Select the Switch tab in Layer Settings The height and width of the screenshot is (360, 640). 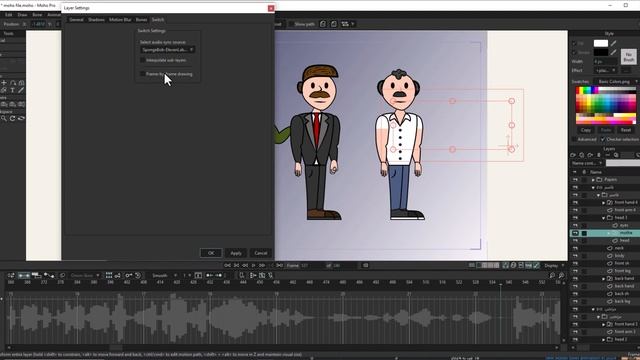pyautogui.click(x=158, y=20)
